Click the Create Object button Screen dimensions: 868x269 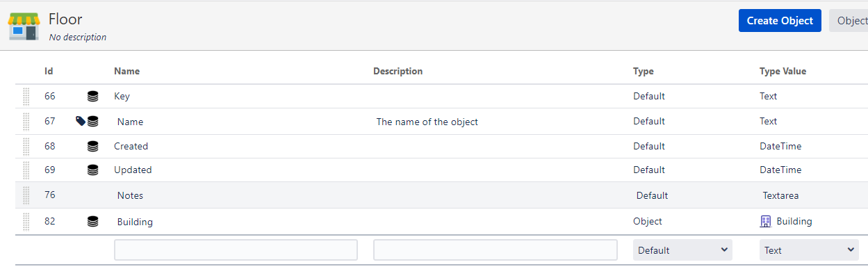coord(780,21)
